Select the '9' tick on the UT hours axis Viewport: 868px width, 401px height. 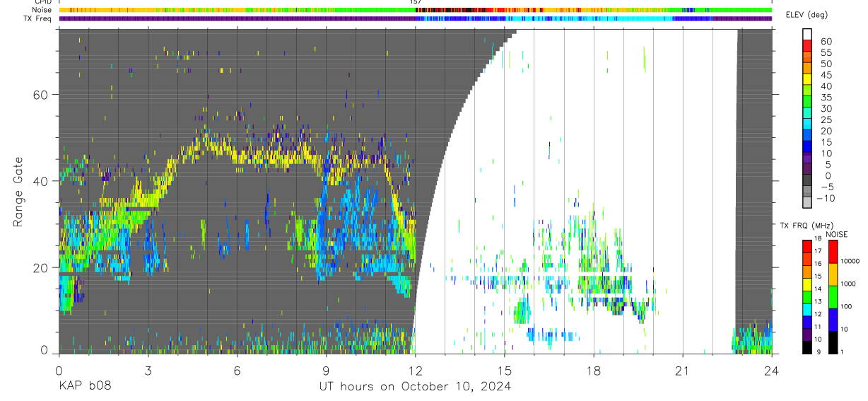[x=326, y=370]
